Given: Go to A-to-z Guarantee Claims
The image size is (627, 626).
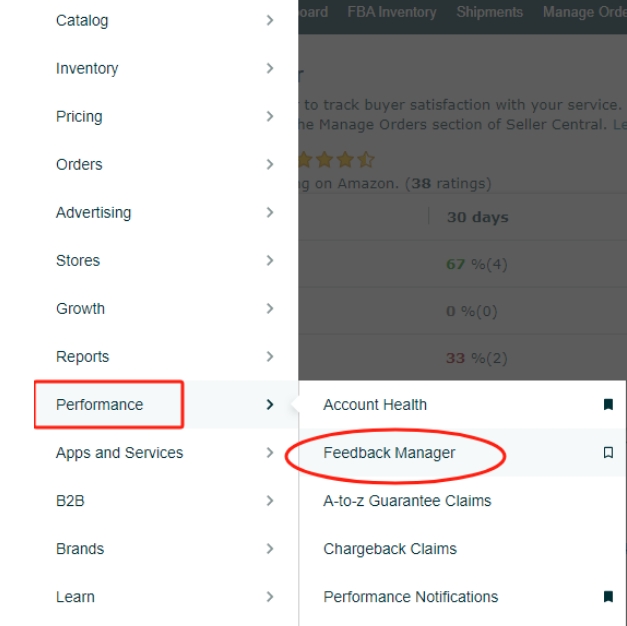Looking at the screenshot, I should pyautogui.click(x=407, y=501).
